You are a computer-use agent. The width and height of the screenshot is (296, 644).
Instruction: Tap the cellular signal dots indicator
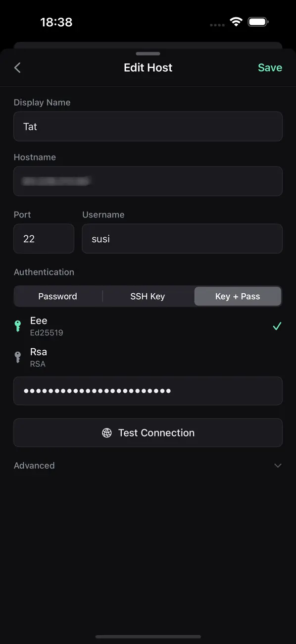217,24
